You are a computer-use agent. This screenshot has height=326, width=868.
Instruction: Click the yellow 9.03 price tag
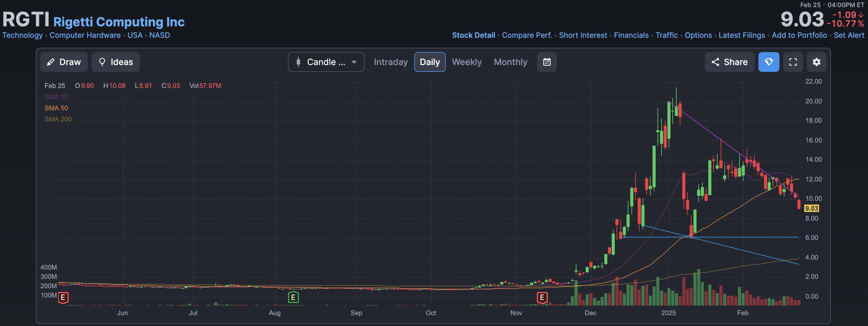811,209
